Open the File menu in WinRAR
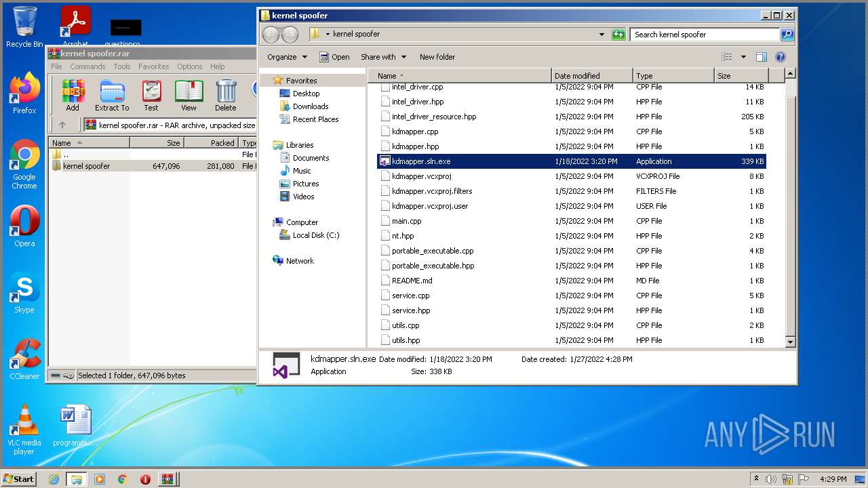 [56, 66]
